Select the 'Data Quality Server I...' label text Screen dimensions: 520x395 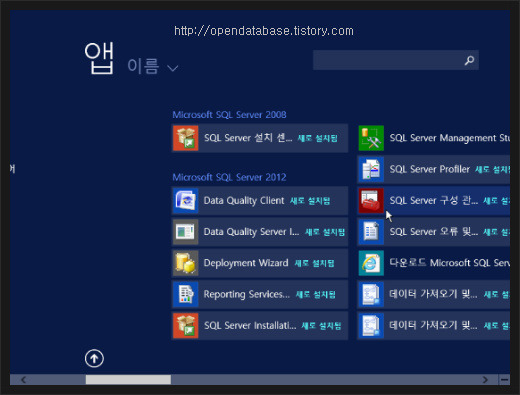(x=252, y=232)
